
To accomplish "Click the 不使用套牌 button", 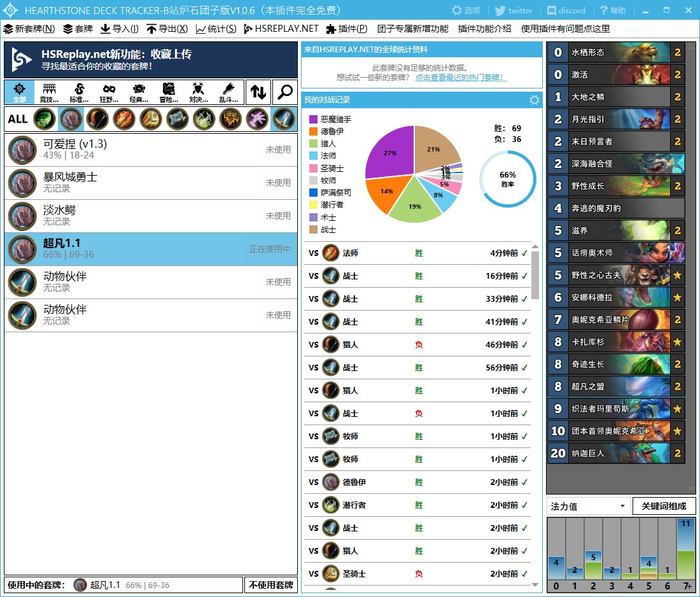I will point(270,585).
